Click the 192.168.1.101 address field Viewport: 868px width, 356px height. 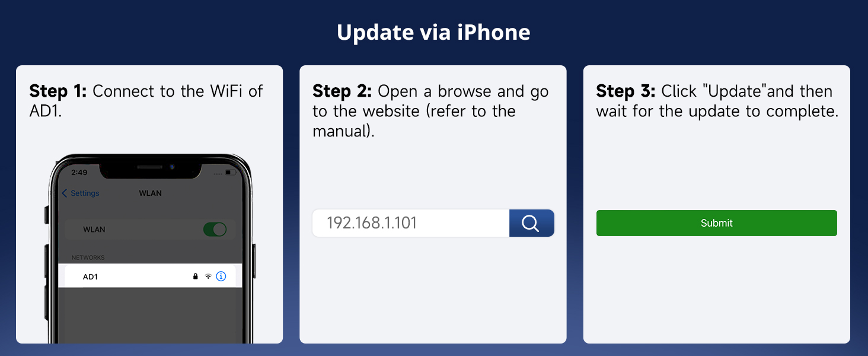[411, 223]
